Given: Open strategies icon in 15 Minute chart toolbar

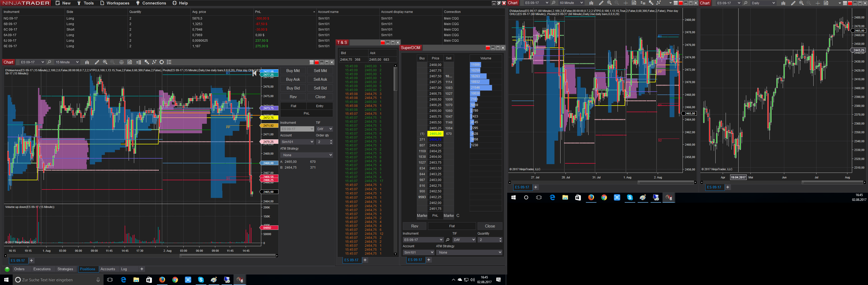Looking at the screenshot, I should (154, 62).
